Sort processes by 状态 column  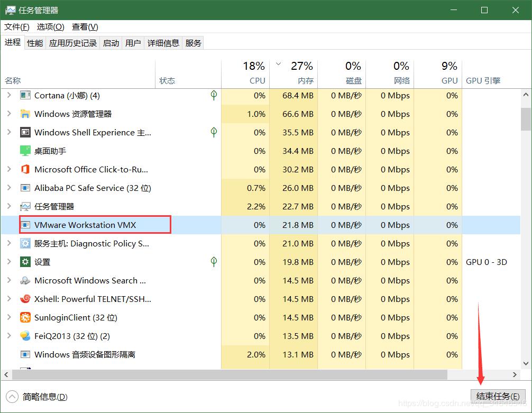188,75
